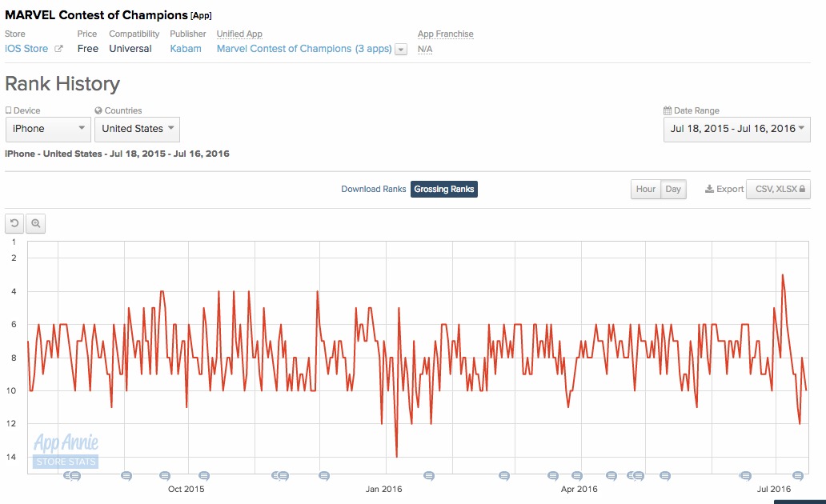Open external link icon beside iOS Store
This screenshot has width=826, height=504.
point(58,49)
